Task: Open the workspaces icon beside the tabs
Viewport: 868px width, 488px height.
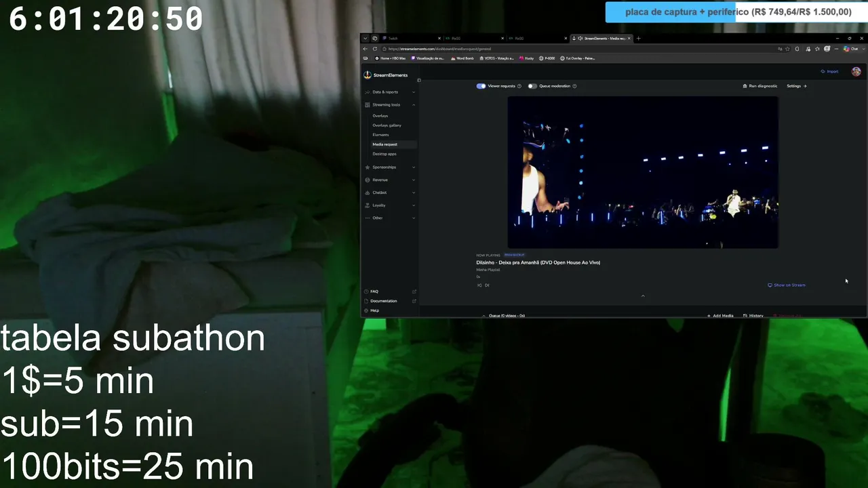Action: (375, 38)
